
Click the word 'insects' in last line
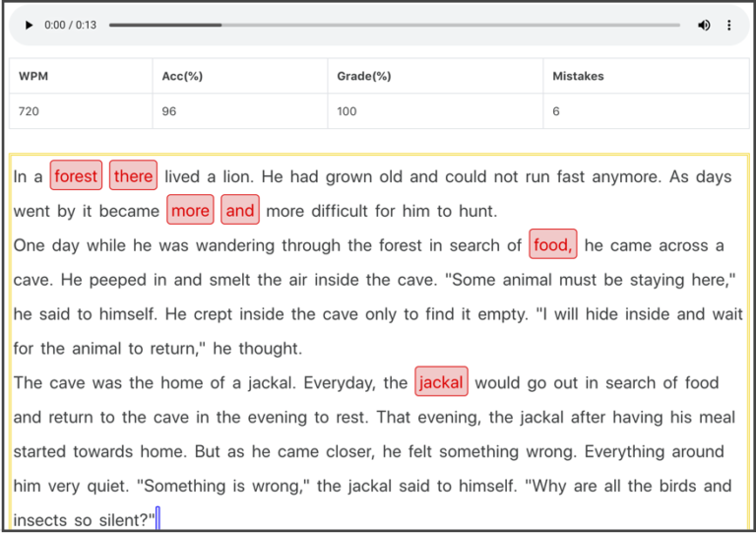click(x=40, y=520)
